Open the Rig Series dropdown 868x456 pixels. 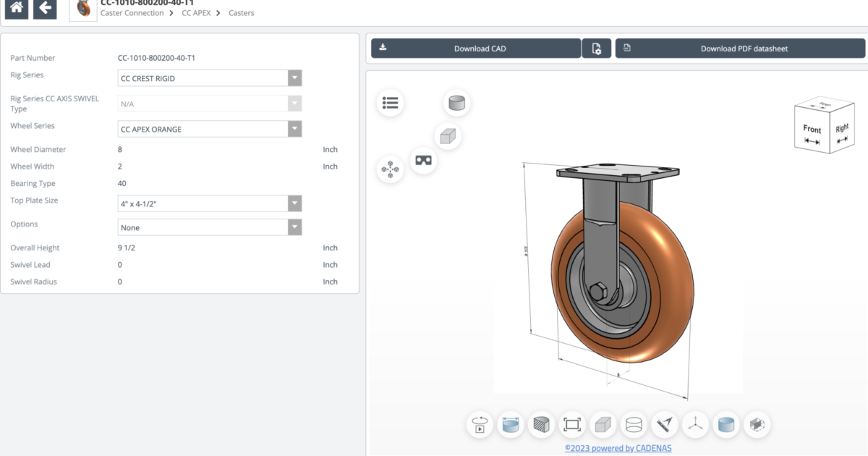click(x=294, y=77)
